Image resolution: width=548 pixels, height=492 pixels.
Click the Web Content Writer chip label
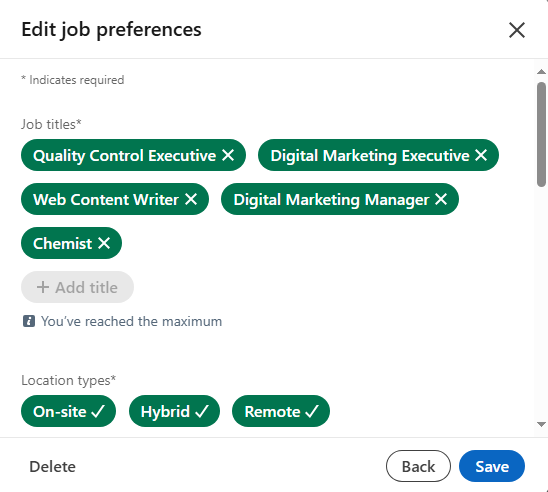pos(106,200)
